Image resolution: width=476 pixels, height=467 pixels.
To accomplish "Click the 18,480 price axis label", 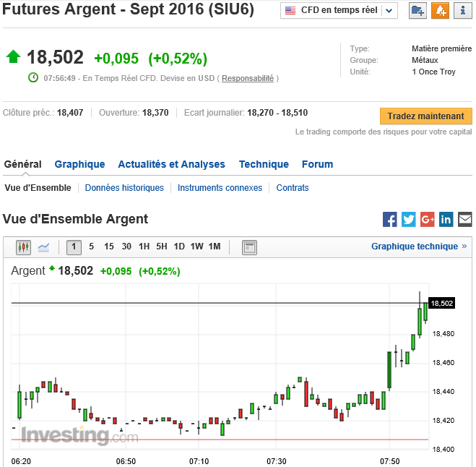I will click(443, 333).
